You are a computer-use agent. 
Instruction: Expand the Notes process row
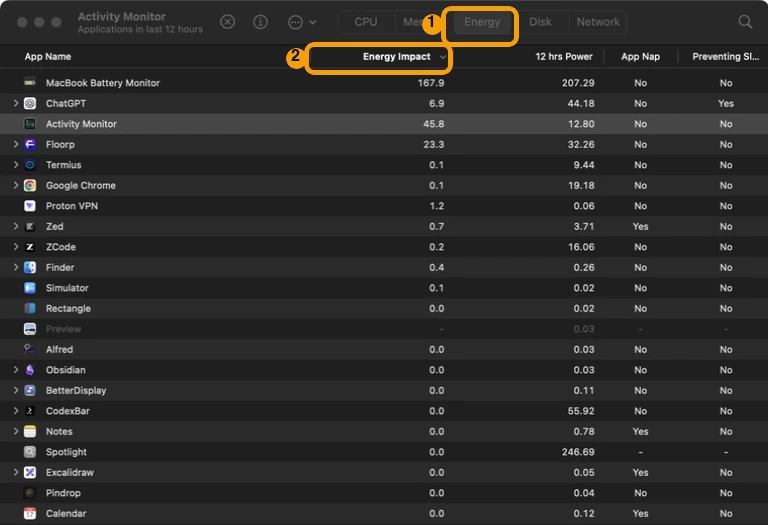pos(16,432)
